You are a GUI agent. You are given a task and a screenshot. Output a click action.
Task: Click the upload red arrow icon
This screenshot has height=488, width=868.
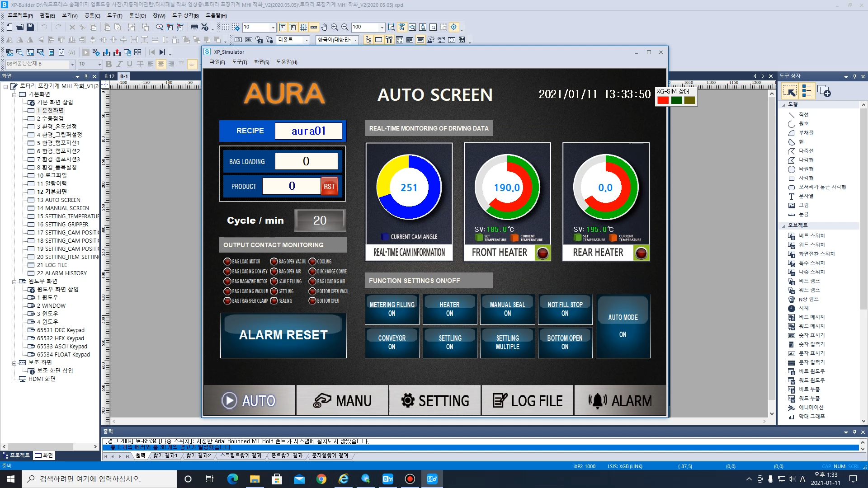(x=117, y=52)
